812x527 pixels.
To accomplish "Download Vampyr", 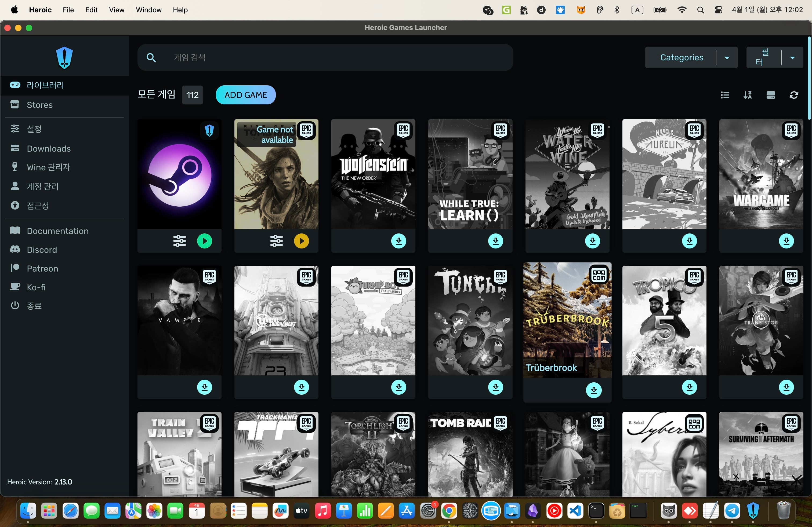I will point(205,387).
